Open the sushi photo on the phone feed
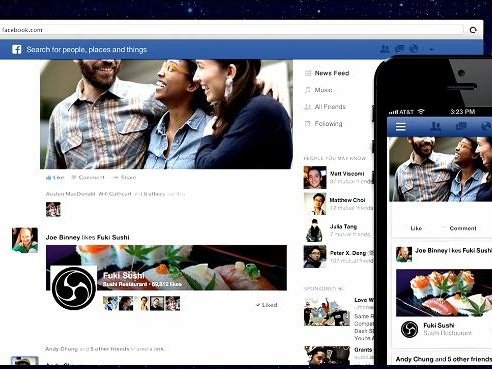The height and width of the screenshot is (369, 492). click(444, 293)
